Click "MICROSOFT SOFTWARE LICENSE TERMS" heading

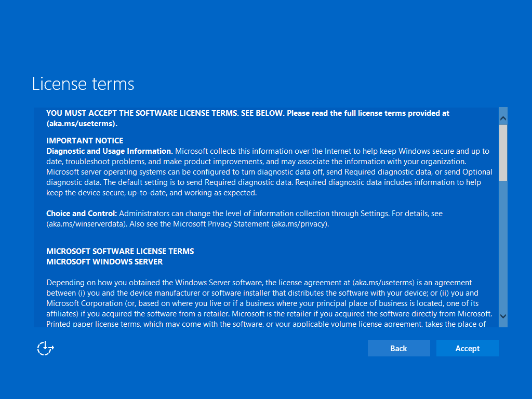click(120, 251)
